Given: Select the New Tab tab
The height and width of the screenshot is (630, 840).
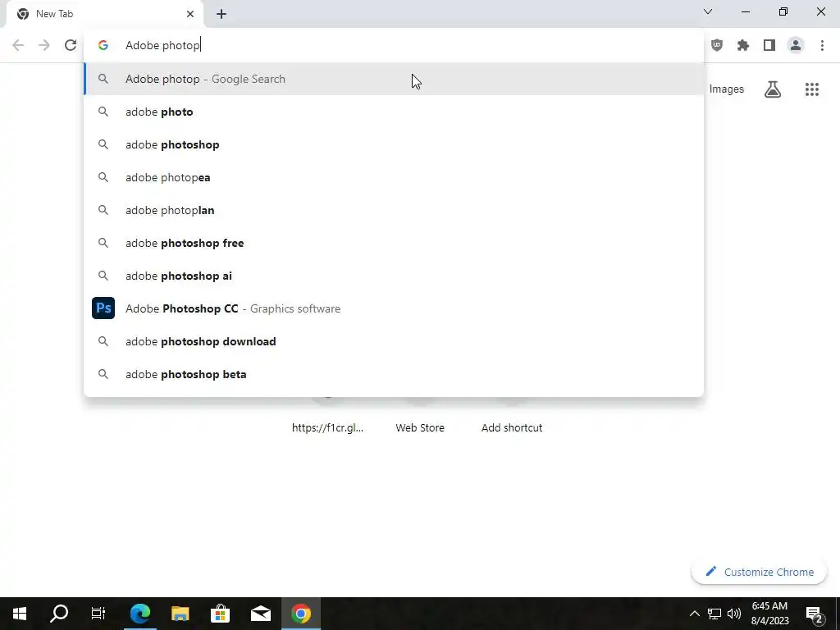Looking at the screenshot, I should 105,14.
